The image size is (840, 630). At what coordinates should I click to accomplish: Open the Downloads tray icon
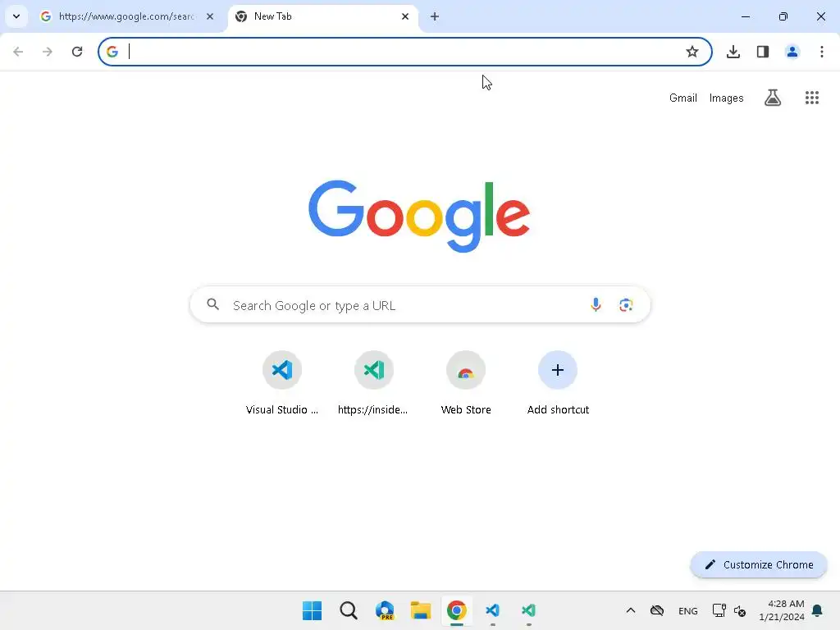(x=733, y=52)
